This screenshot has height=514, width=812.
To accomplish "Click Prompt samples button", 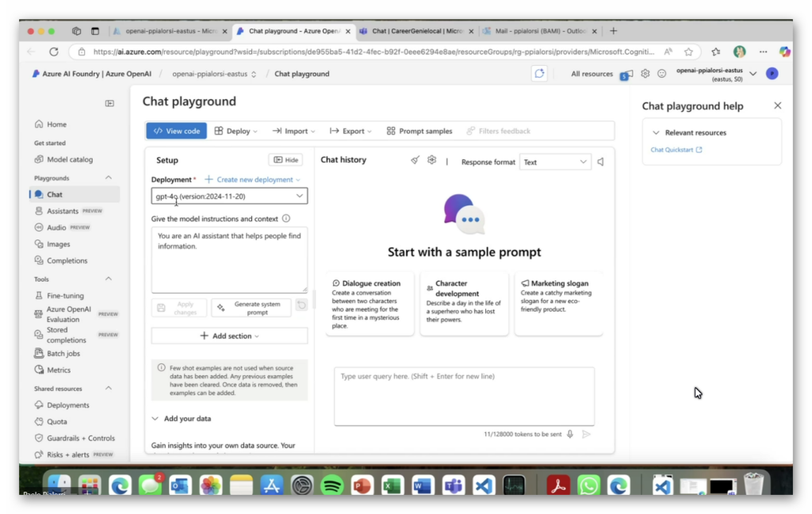I will [419, 131].
